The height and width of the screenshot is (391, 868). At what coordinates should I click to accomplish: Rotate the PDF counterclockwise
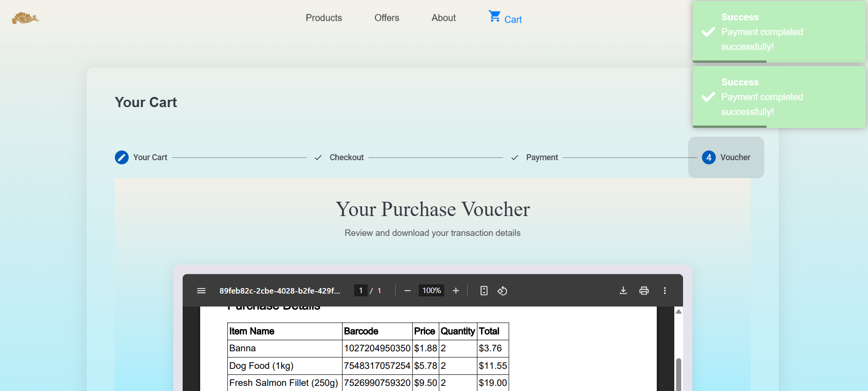pyautogui.click(x=502, y=291)
